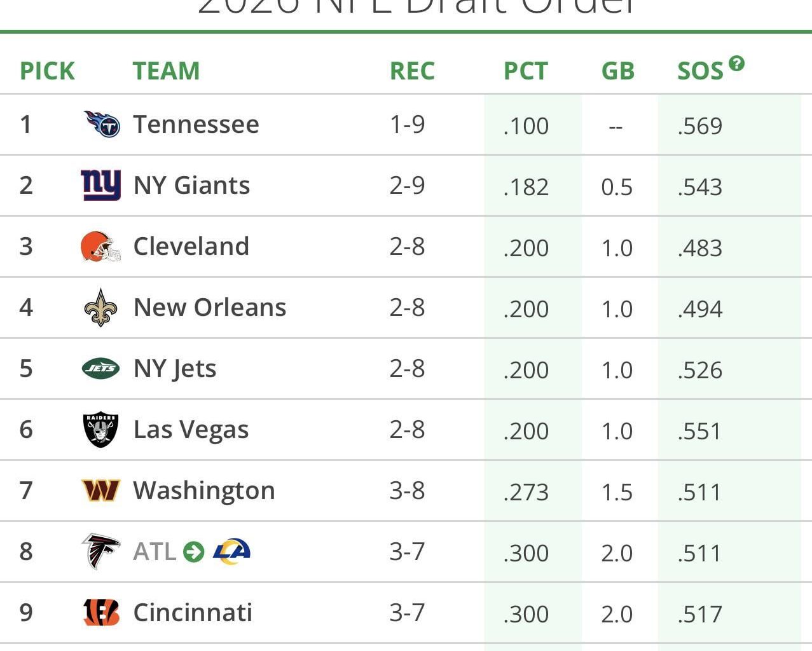Click the TEAM column header
Viewport: 812px width, 651px height.
click(x=167, y=71)
